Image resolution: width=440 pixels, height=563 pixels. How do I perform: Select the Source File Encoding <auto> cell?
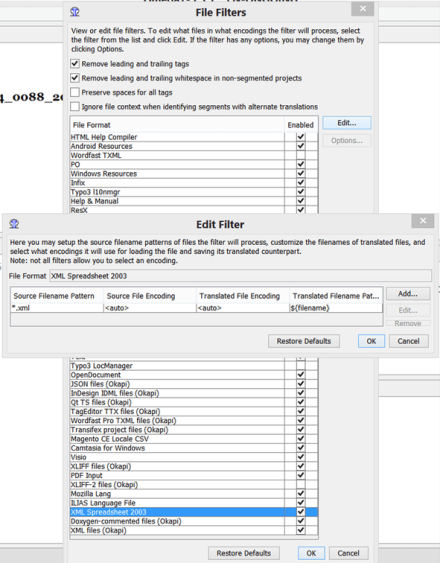[150, 308]
